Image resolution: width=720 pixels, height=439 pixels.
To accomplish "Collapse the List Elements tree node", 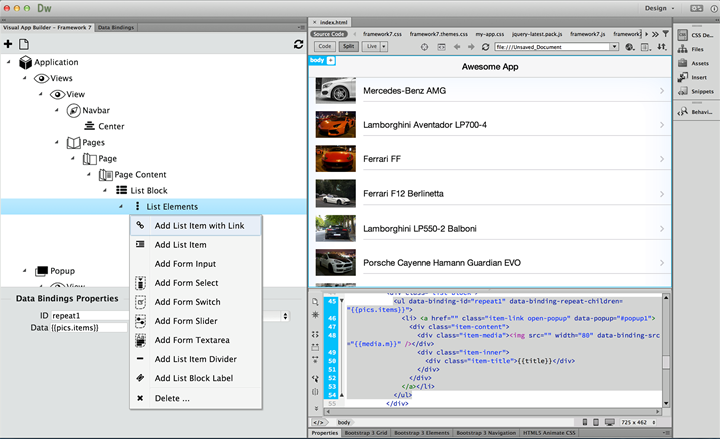I will (121, 206).
